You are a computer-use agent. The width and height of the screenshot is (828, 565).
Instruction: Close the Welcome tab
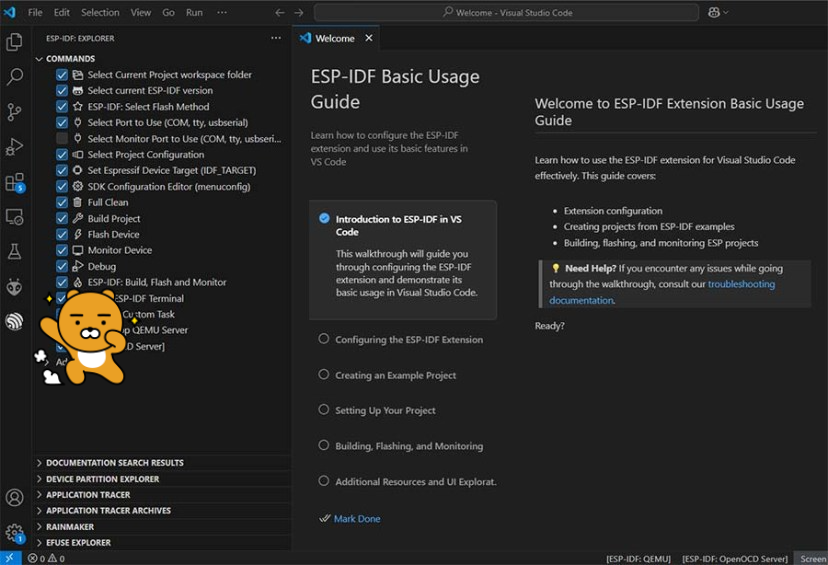[x=369, y=38]
